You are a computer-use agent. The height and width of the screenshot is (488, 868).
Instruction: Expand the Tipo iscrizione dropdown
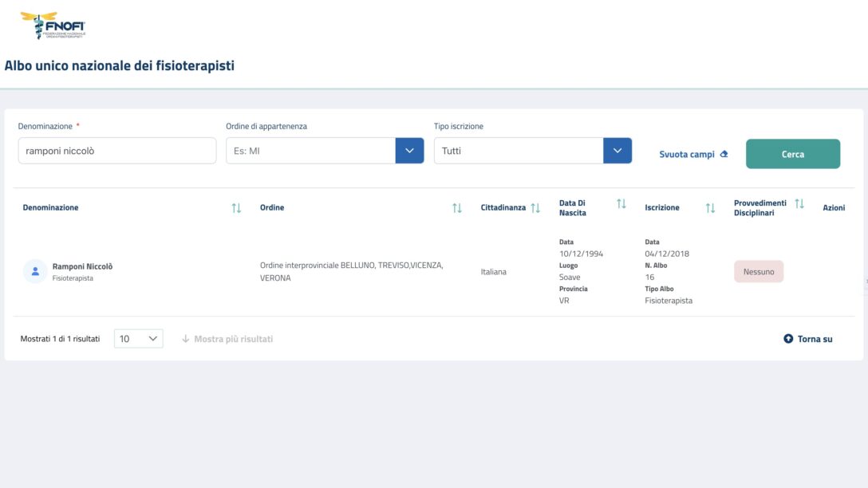(x=617, y=151)
